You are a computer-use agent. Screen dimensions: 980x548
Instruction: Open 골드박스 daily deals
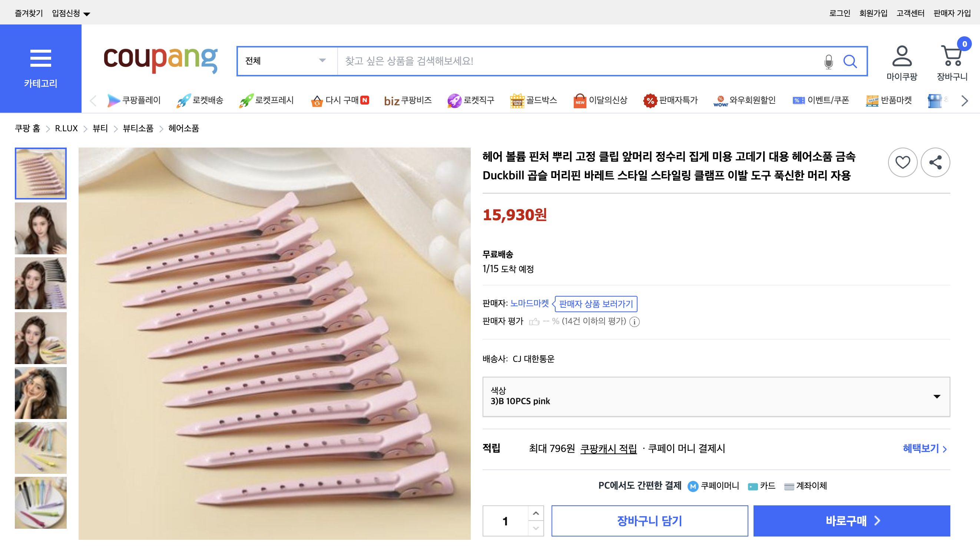pyautogui.click(x=533, y=100)
